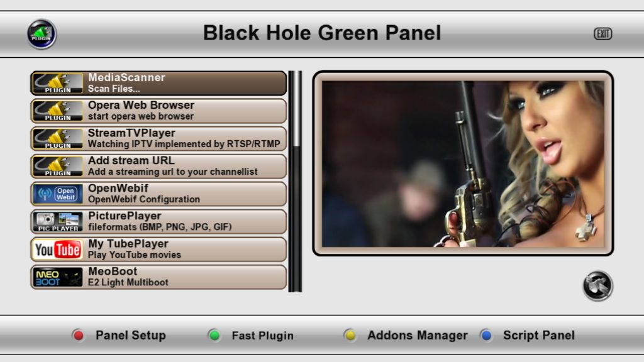Open Panel Setup
Image resolution: width=644 pixels, height=362 pixels.
[x=131, y=336]
